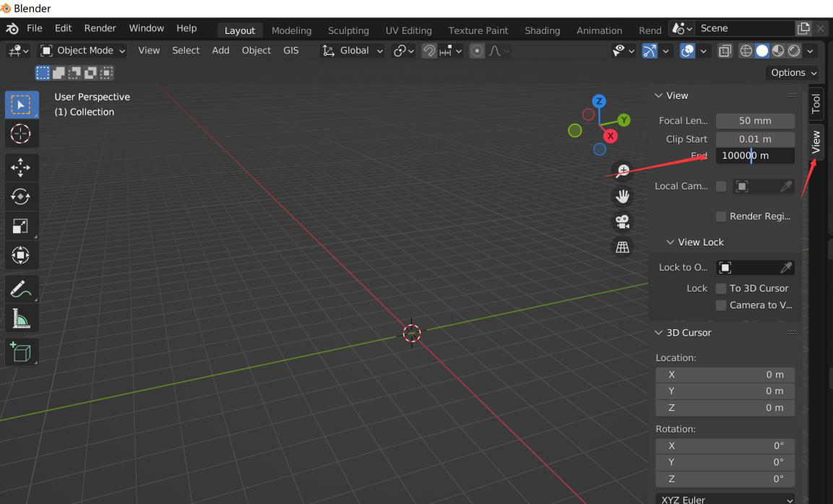Select the Measure tool
This screenshot has height=504, width=833.
(21, 318)
